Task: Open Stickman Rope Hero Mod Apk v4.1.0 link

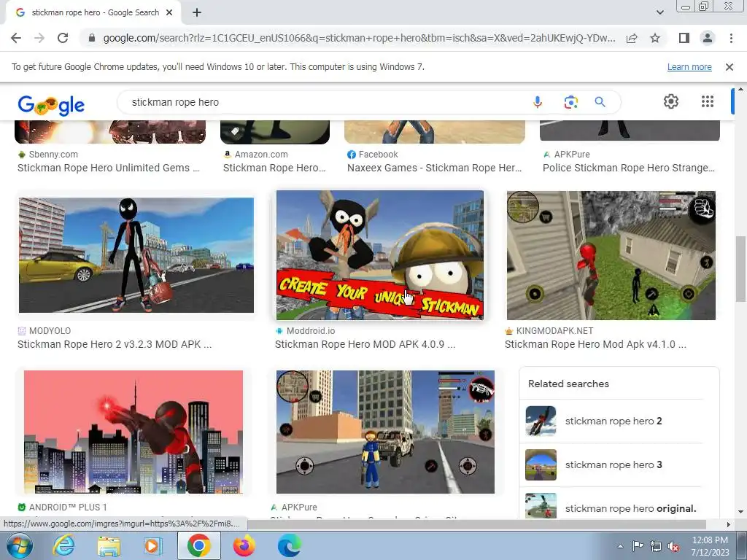Action: pyautogui.click(x=595, y=344)
